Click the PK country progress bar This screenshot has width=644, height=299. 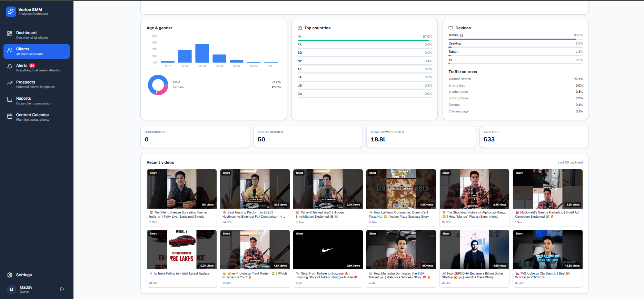(x=365, y=49)
